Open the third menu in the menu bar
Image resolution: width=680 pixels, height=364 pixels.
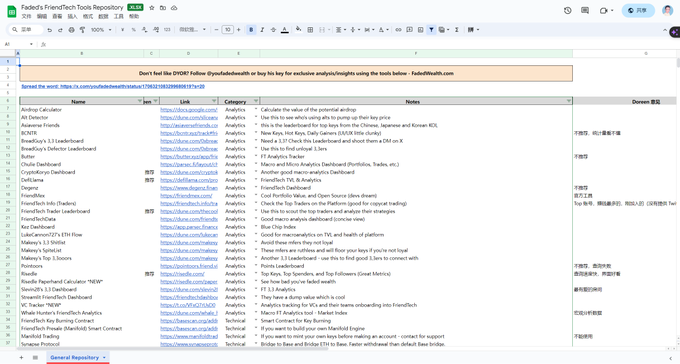(57, 16)
